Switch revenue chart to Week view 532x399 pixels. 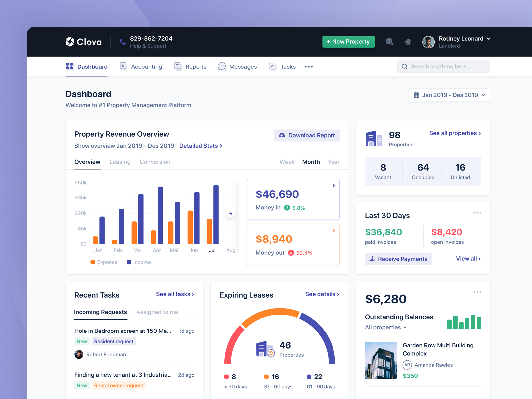287,162
